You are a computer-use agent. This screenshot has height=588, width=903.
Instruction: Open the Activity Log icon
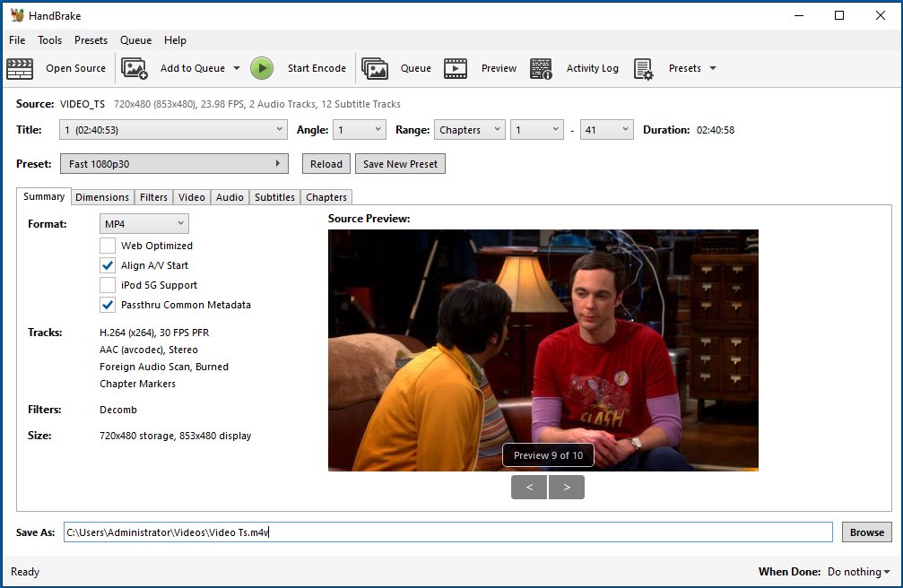(541, 68)
